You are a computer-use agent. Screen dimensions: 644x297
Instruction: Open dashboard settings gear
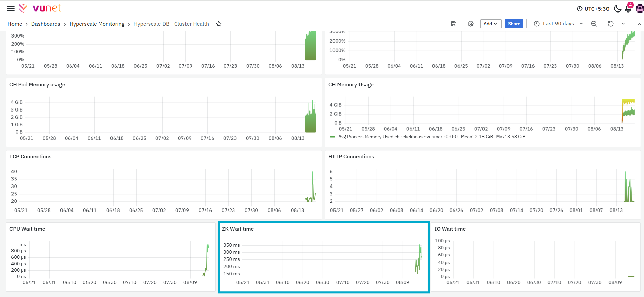point(471,24)
